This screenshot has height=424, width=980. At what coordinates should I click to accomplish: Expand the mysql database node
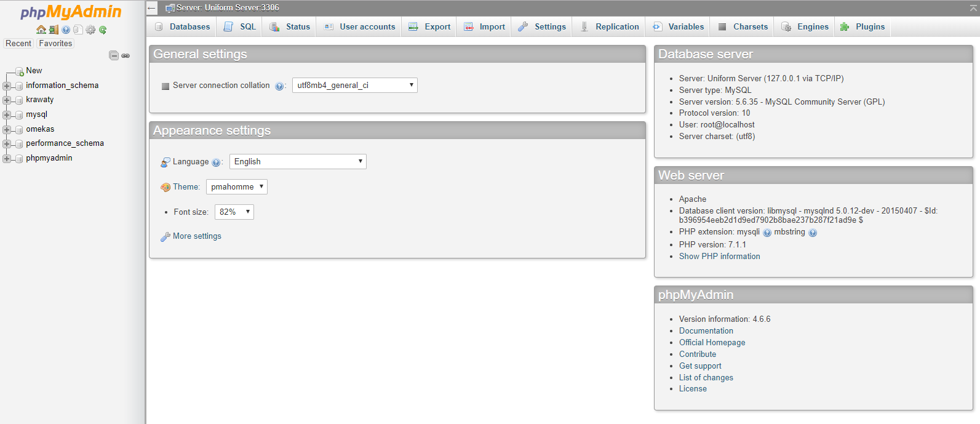(7, 114)
